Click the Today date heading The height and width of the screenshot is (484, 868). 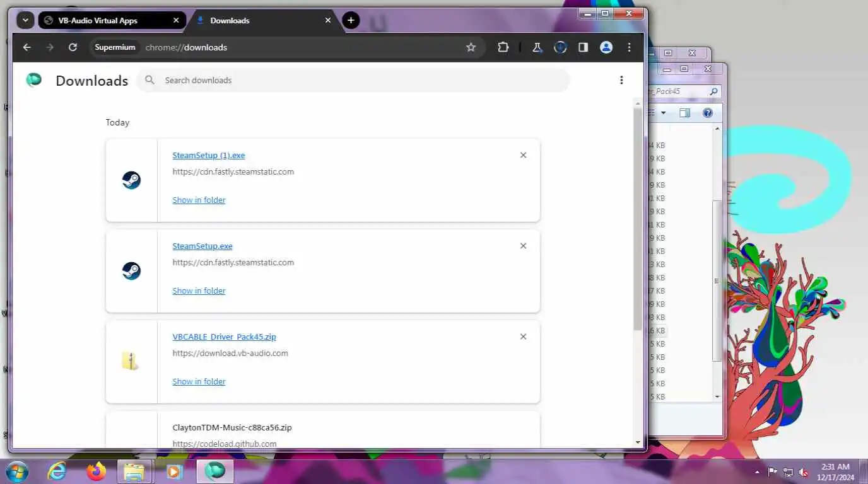click(x=117, y=122)
